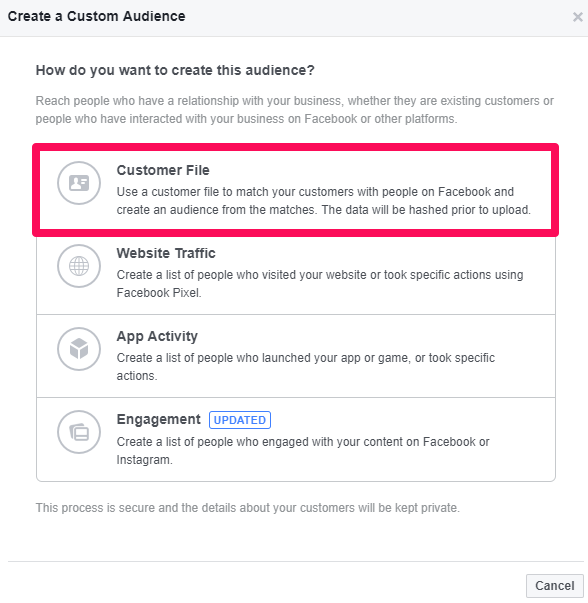Click the App Activity description about launched app
The height and width of the screenshot is (603, 588).
(306, 367)
